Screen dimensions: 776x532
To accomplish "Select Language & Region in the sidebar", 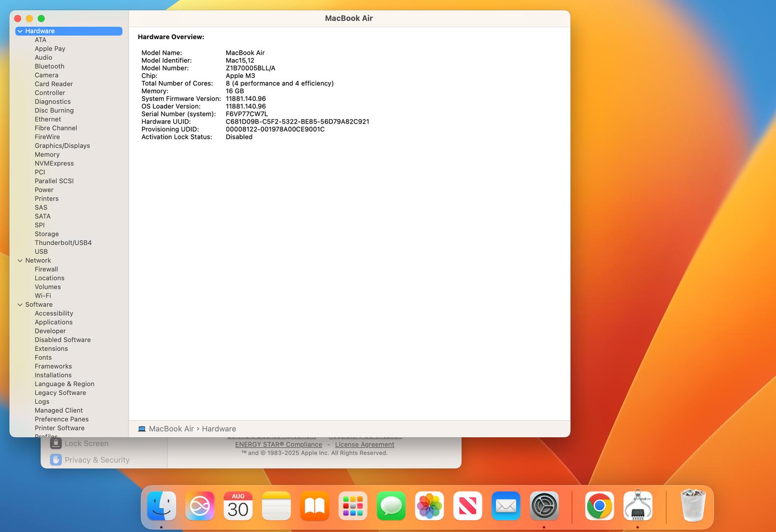I will 65,384.
